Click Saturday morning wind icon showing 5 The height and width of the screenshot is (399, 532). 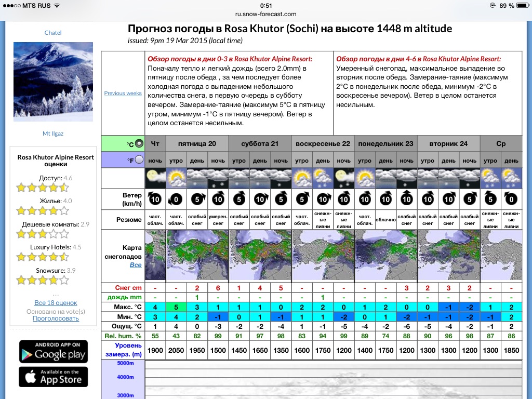coord(239,199)
